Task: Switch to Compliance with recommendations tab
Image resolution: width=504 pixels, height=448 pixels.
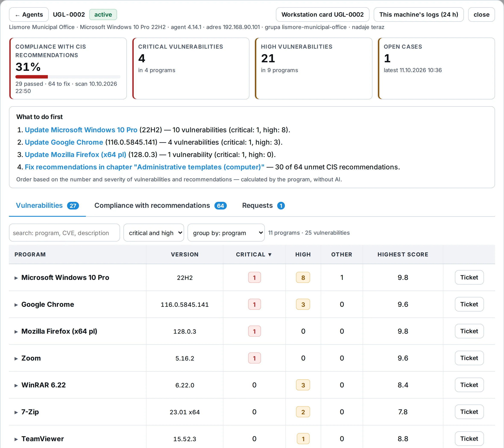Action: [x=160, y=205]
